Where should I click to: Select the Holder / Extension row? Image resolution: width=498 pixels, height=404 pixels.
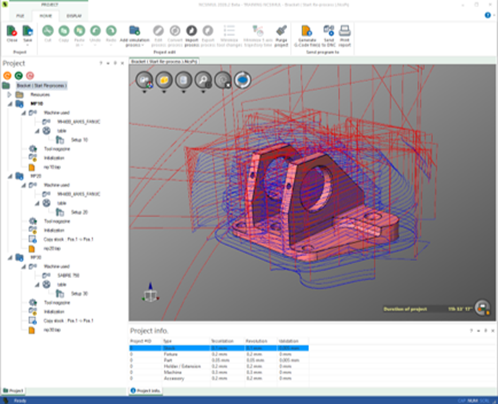click(x=219, y=366)
